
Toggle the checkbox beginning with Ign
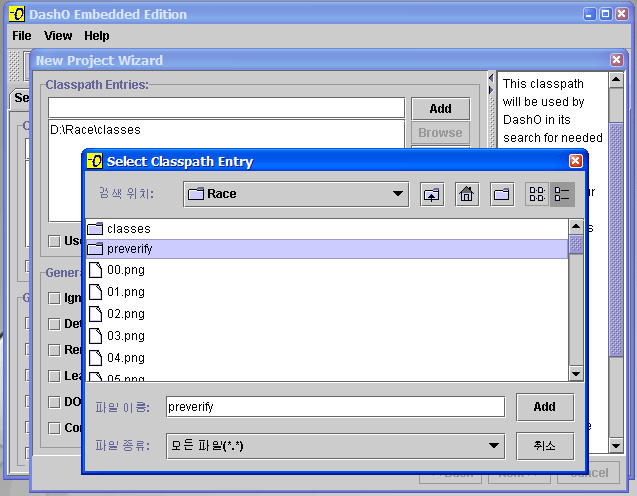[54, 298]
